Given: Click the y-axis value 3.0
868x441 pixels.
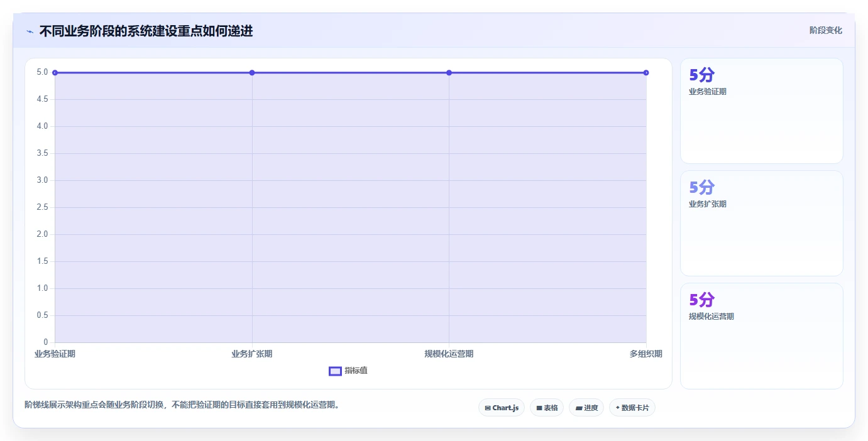Looking at the screenshot, I should 42,180.
